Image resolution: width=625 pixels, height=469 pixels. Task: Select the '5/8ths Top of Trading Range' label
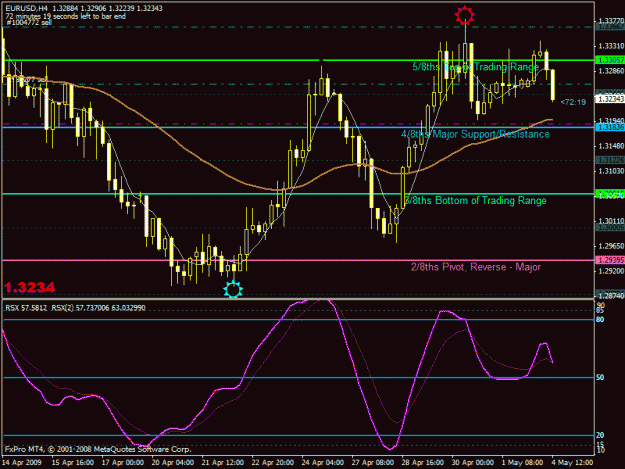pyautogui.click(x=475, y=67)
